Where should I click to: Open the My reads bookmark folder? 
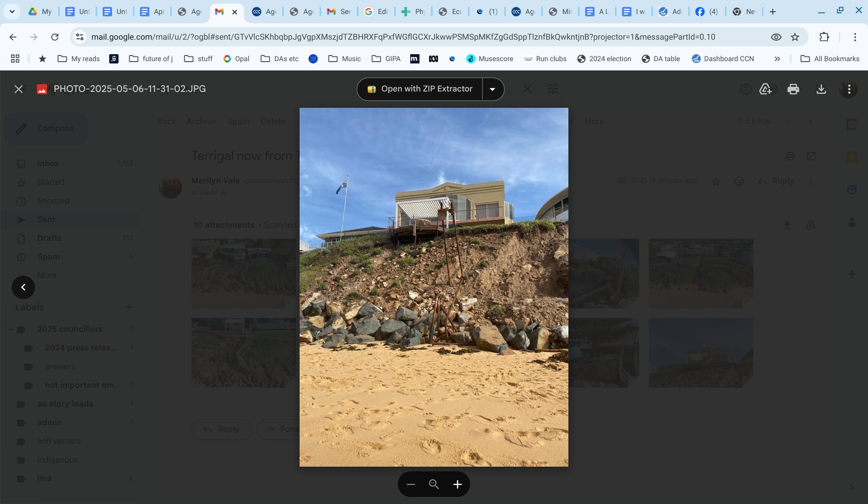click(78, 59)
